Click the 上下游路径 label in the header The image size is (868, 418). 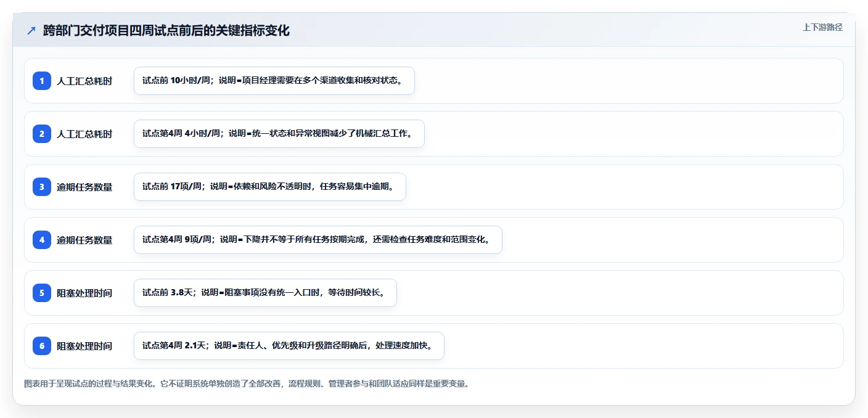click(822, 27)
